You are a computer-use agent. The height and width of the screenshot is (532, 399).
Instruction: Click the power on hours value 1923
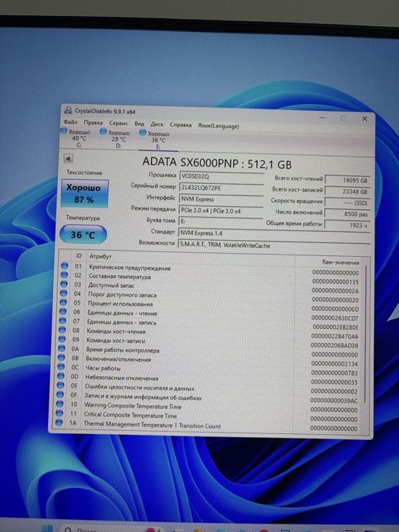(347, 225)
